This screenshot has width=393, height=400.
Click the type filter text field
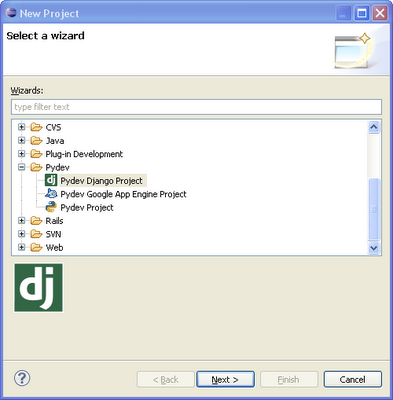coord(196,107)
